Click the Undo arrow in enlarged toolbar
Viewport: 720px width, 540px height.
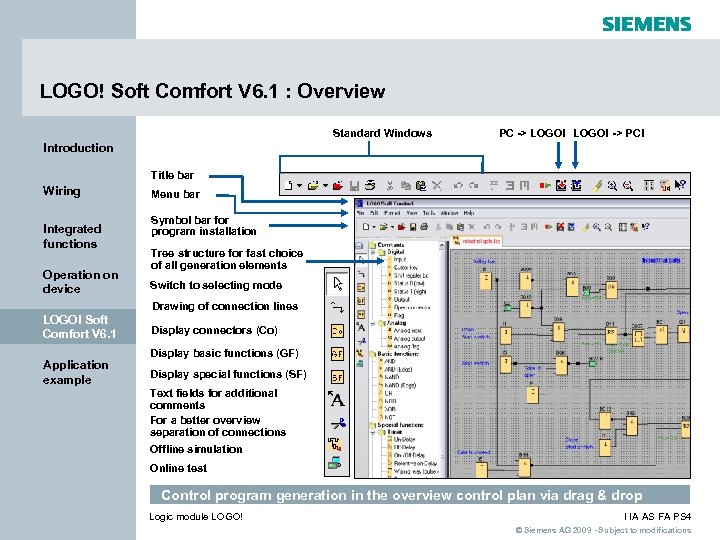458,186
